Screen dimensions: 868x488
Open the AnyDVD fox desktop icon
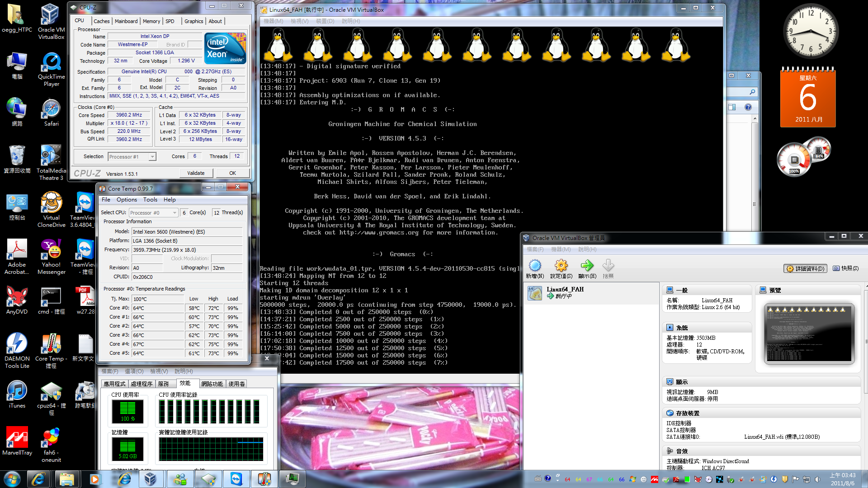pos(17,300)
